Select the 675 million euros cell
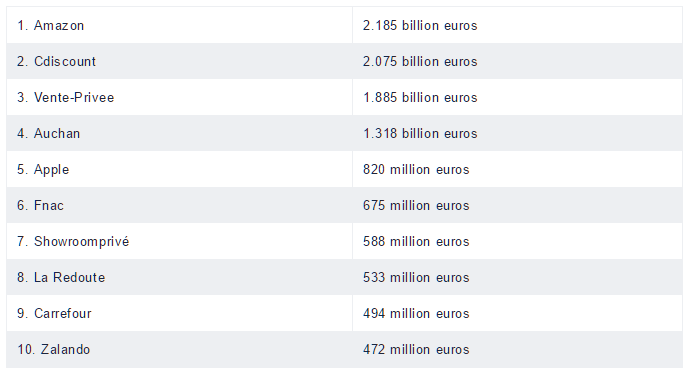The image size is (689, 377). tap(518, 205)
